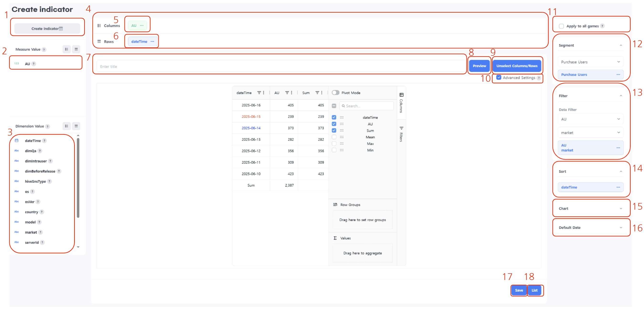The width and height of the screenshot is (644, 310).
Task: Click help icon next to Advanced Settings
Action: [x=539, y=78]
